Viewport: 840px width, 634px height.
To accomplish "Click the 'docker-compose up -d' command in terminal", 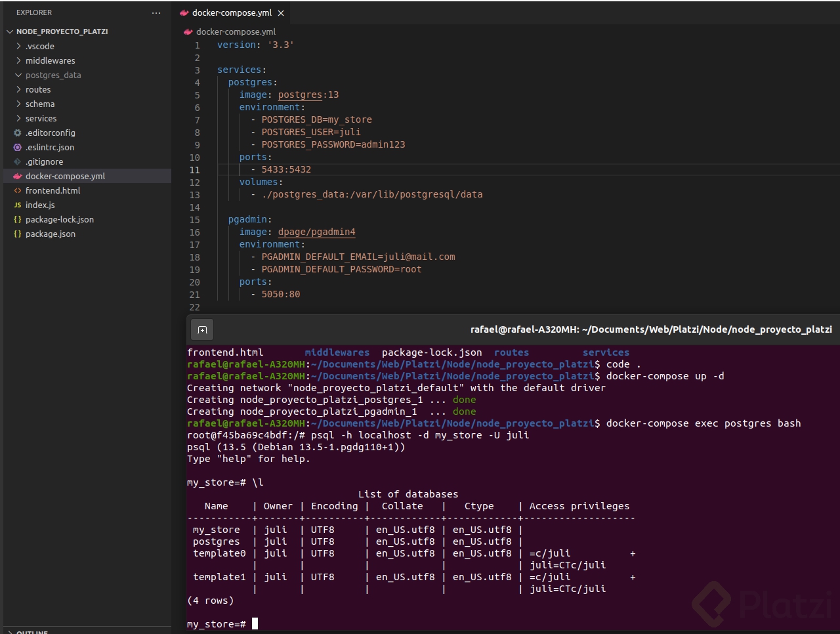I will coord(665,376).
